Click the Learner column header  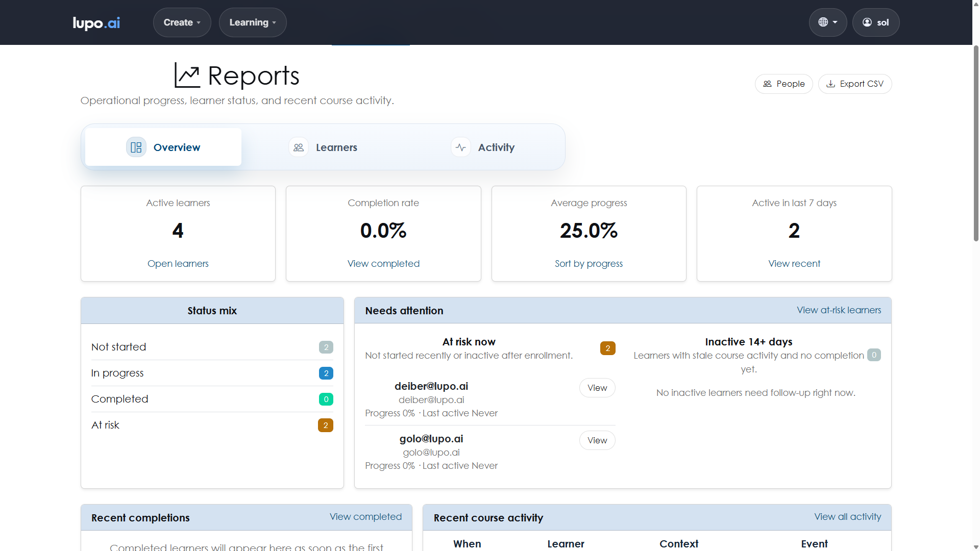566,544
